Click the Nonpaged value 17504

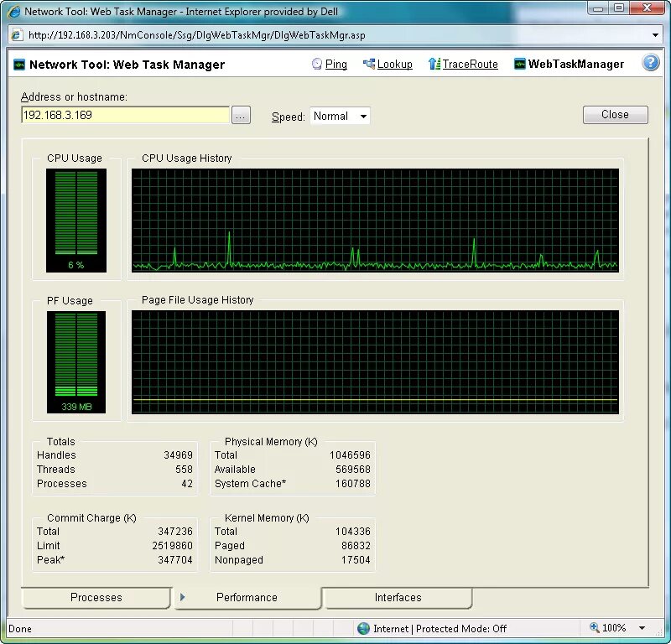point(356,559)
